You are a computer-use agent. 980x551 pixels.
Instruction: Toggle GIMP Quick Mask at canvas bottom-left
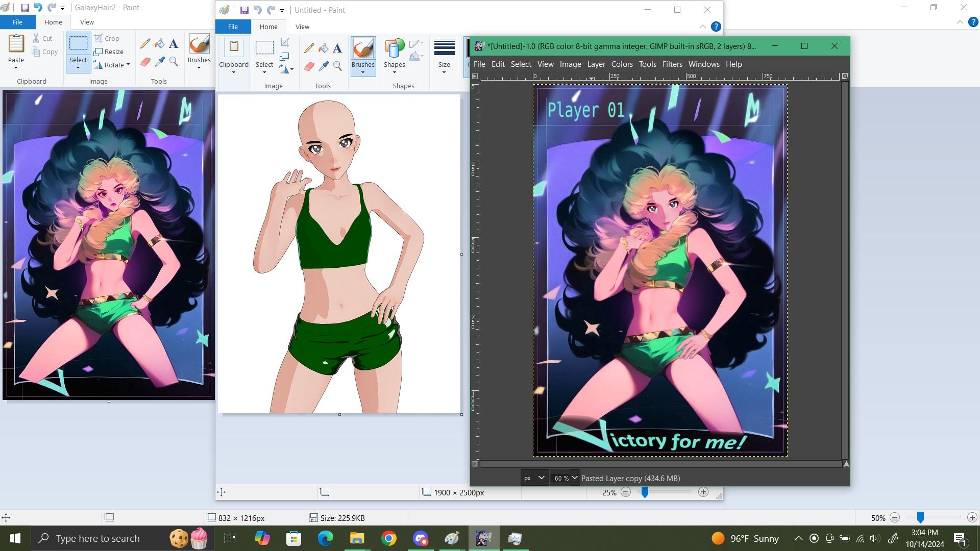tap(475, 464)
